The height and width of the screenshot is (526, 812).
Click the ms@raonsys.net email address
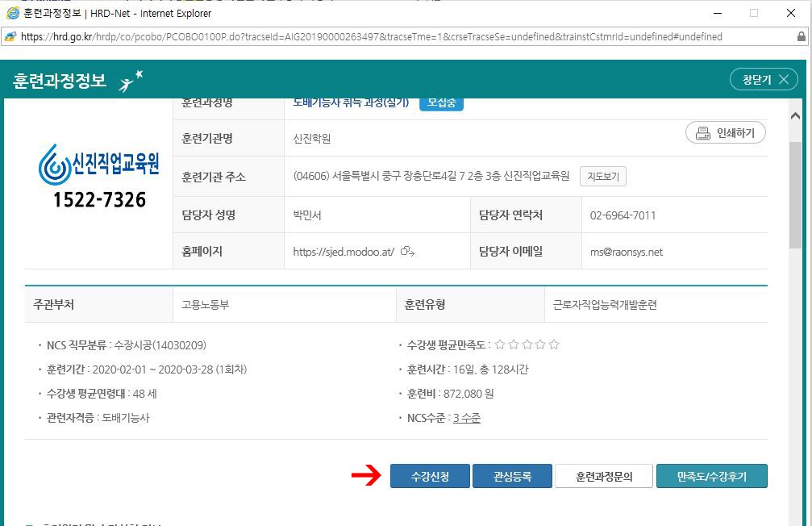coord(627,252)
